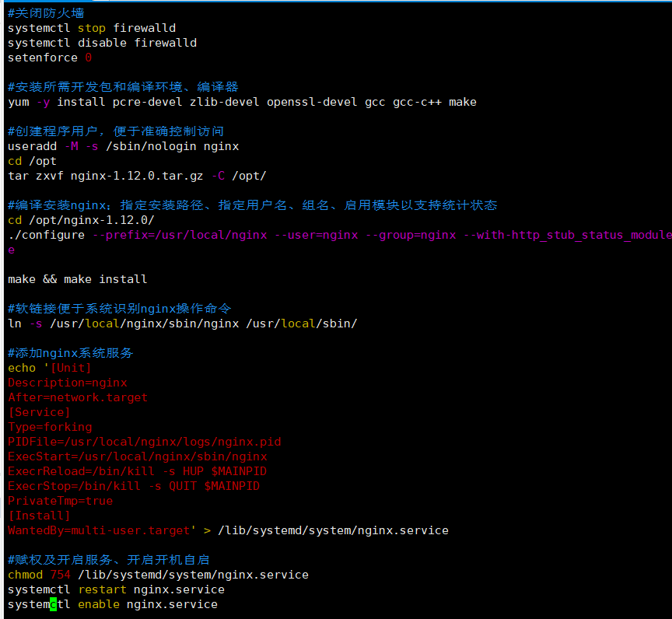Click the 'ExecrStop=/bin/kill -s QUIT' line
Screen dimensions: 672x619
click(134, 486)
